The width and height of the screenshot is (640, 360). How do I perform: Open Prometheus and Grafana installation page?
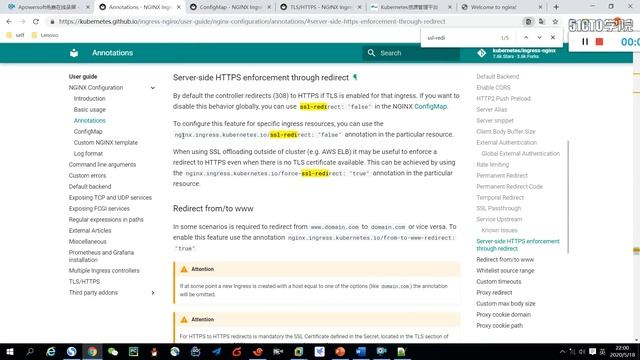101,256
